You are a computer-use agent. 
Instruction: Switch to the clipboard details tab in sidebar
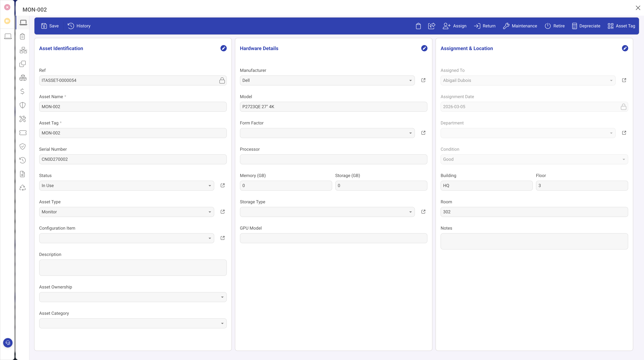click(x=23, y=36)
